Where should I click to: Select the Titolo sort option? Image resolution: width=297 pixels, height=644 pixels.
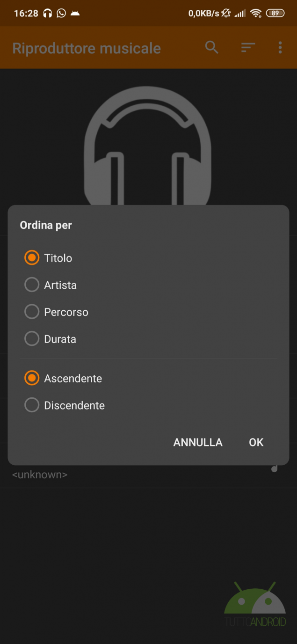[32, 258]
